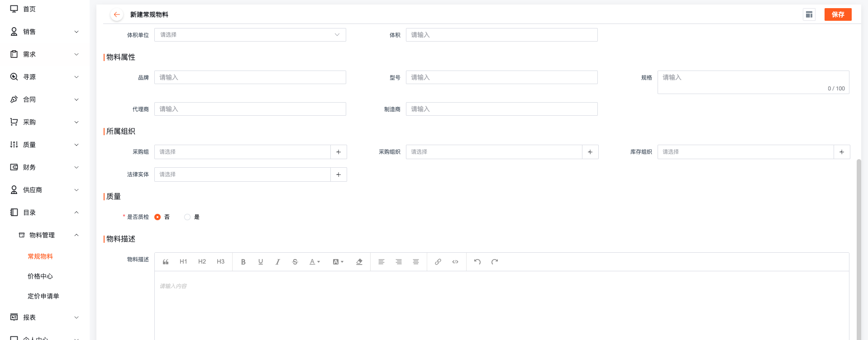Screen dimensions: 868x340
Task: Expand the 合同 sidebar menu
Action: [45, 99]
